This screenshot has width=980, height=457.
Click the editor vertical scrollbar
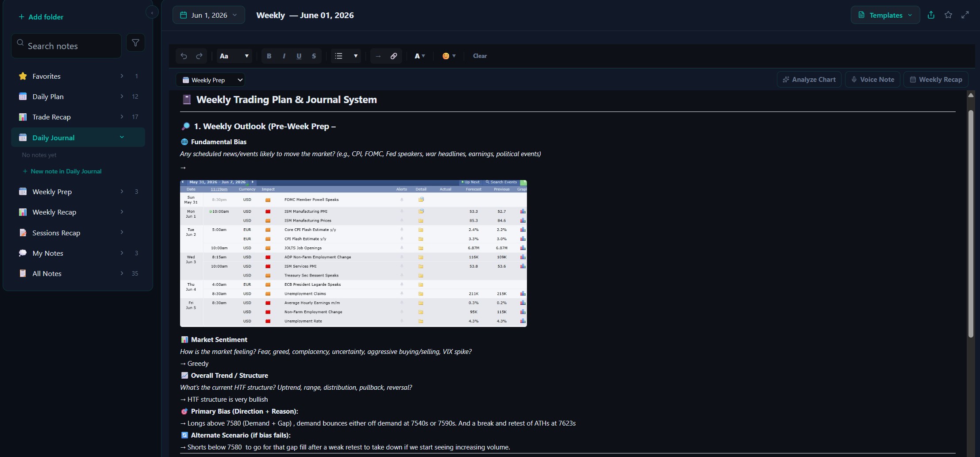[971, 223]
